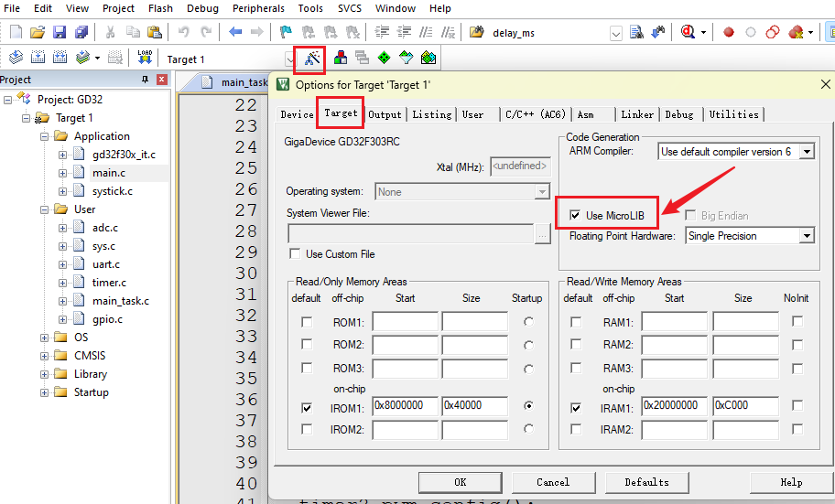Select uart.c in the project tree
Viewport: 835px width, 504px height.
(x=106, y=264)
